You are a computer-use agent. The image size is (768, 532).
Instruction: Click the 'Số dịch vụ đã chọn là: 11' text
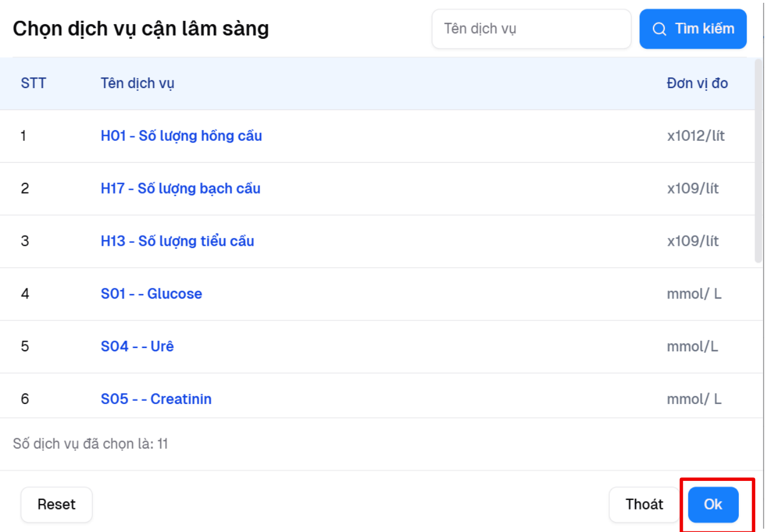coord(90,444)
